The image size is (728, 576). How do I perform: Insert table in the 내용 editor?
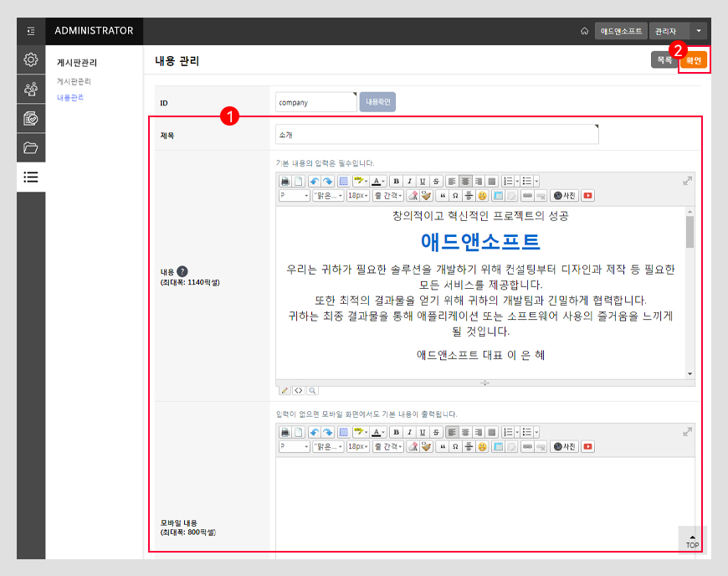pyautogui.click(x=498, y=196)
